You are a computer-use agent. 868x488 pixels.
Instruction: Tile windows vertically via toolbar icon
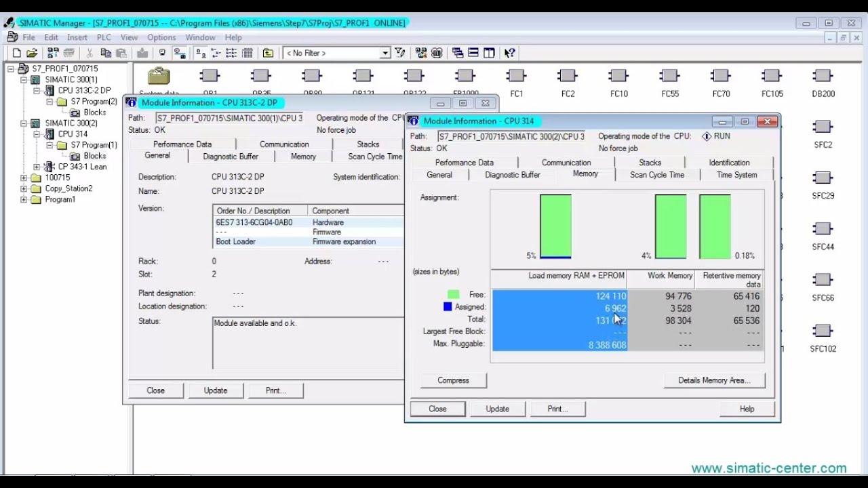click(x=489, y=53)
